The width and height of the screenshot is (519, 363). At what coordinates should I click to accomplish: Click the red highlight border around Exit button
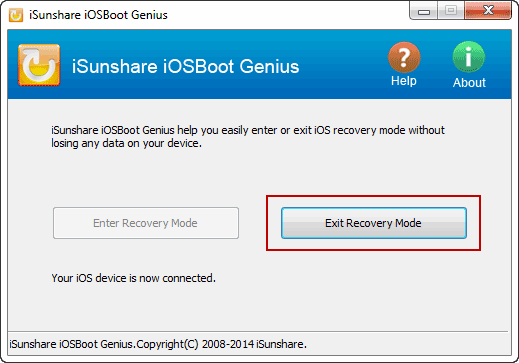[373, 197]
